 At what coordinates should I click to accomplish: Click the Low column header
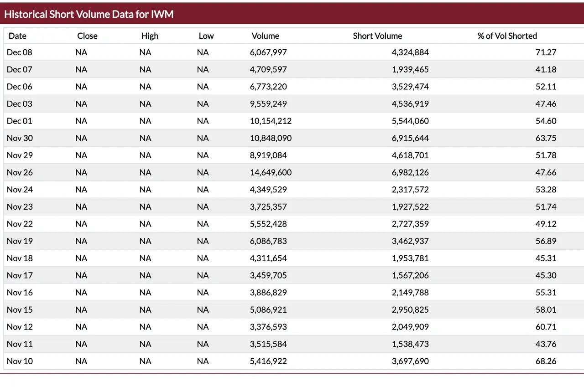coord(206,36)
